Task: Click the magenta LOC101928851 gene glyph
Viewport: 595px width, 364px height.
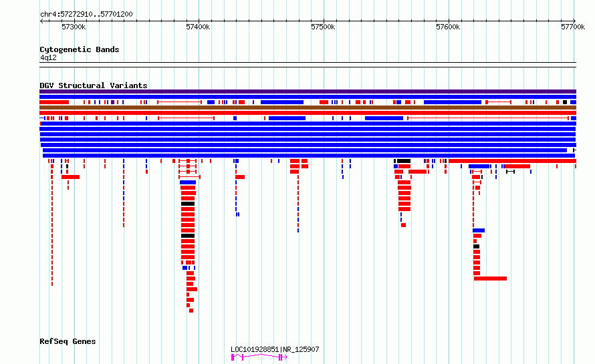Action: click(x=259, y=357)
